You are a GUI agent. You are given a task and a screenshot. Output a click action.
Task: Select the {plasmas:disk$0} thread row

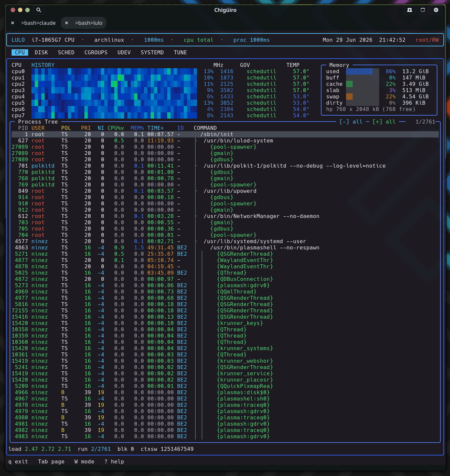pyautogui.click(x=225, y=392)
